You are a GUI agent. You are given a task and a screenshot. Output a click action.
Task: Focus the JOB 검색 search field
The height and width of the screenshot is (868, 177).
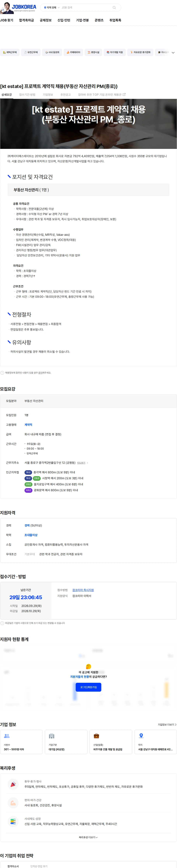tap(86, 7)
